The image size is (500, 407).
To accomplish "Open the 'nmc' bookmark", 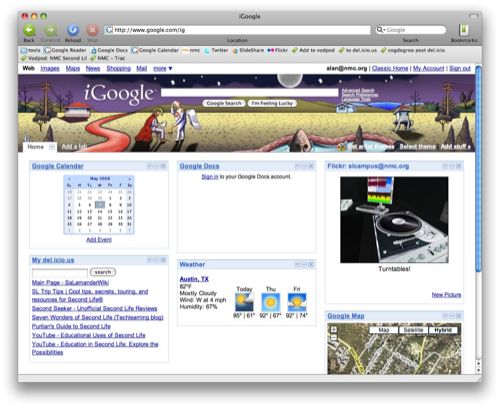I will 191,50.
